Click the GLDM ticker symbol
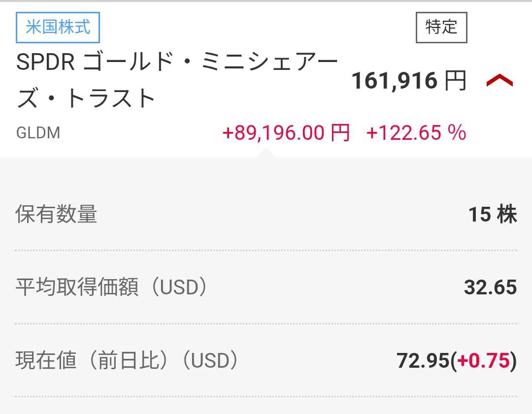This screenshot has height=414, width=532. 38,133
